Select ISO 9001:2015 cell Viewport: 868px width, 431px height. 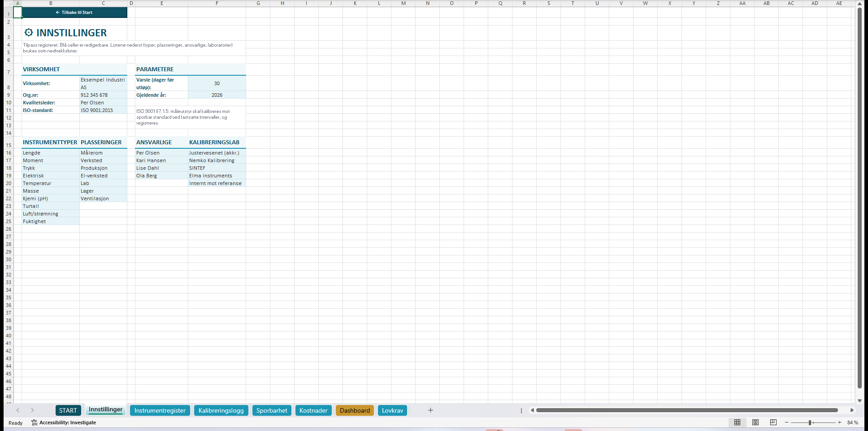104,110
